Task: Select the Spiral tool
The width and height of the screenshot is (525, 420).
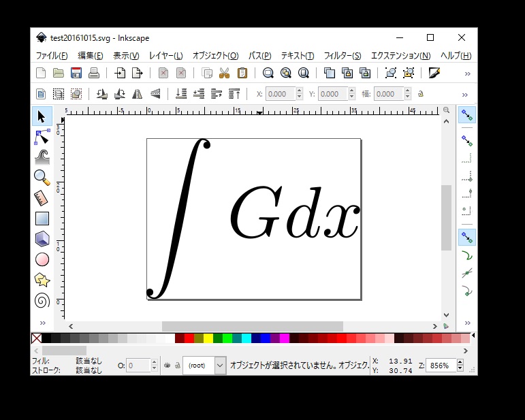Action: tap(42, 300)
